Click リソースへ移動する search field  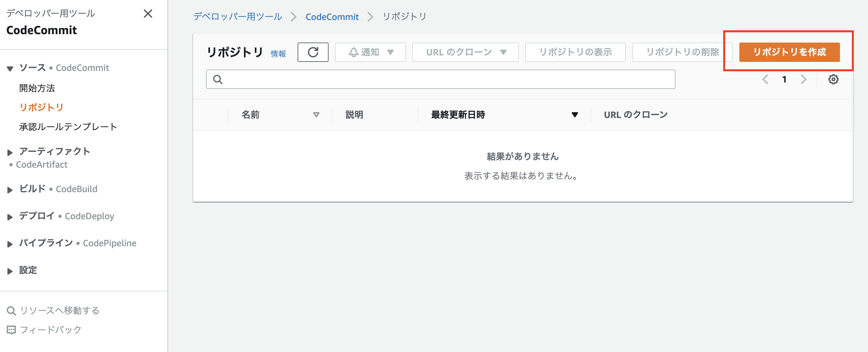[60, 310]
